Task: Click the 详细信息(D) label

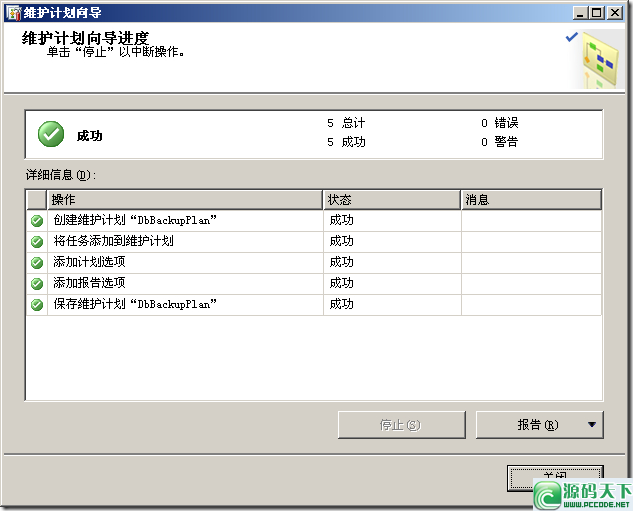Action: [x=61, y=175]
